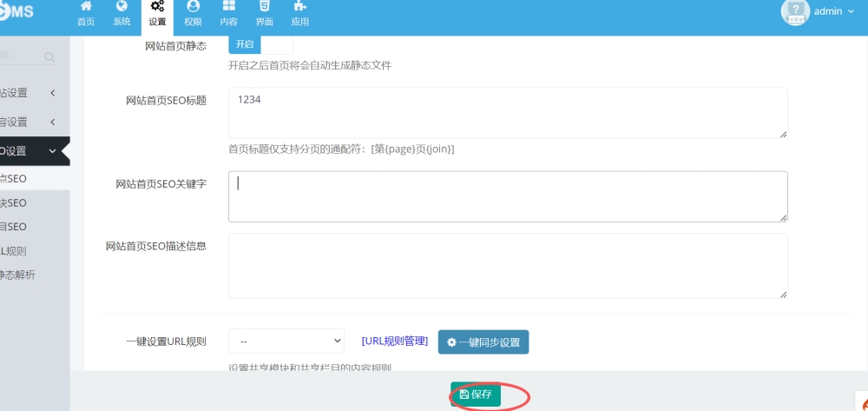The width and height of the screenshot is (868, 411).
Task: Focus the 网站首页SEO描述信息 textarea
Action: [508, 266]
